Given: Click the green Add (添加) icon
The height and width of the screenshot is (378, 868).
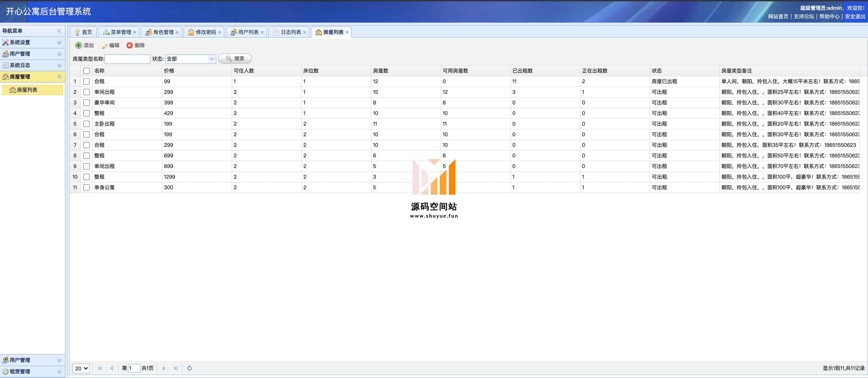Looking at the screenshot, I should [x=79, y=45].
